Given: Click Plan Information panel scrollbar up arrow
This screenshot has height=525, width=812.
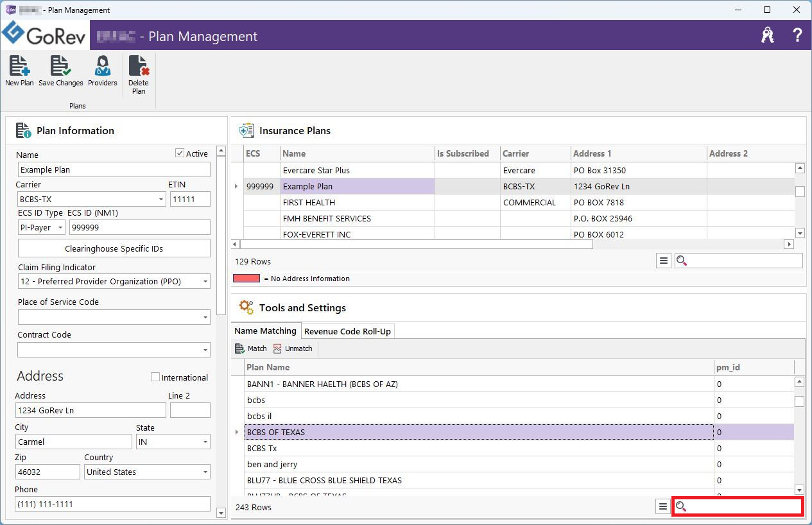Looking at the screenshot, I should tap(221, 151).
